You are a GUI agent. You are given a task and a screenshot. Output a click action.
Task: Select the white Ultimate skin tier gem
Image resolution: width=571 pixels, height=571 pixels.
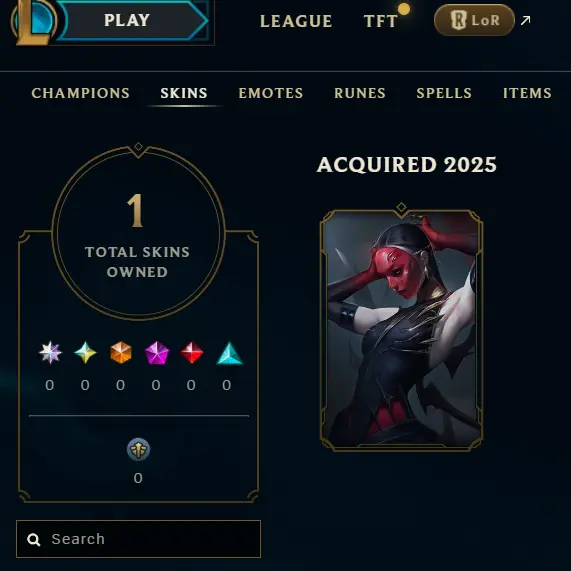(x=50, y=353)
